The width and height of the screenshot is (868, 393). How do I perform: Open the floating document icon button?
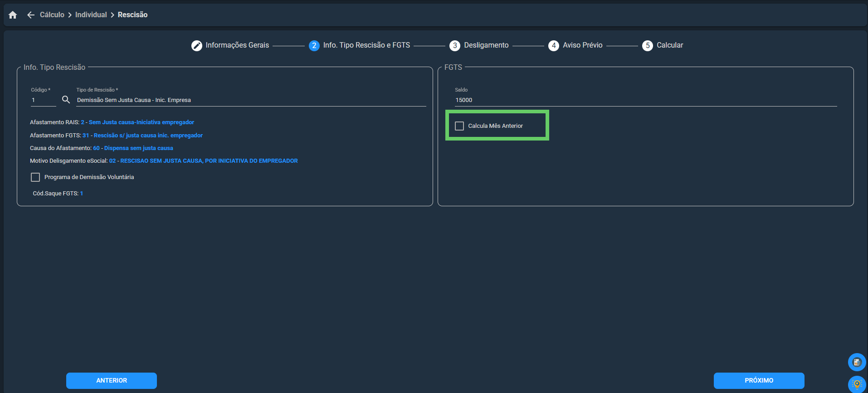click(857, 362)
